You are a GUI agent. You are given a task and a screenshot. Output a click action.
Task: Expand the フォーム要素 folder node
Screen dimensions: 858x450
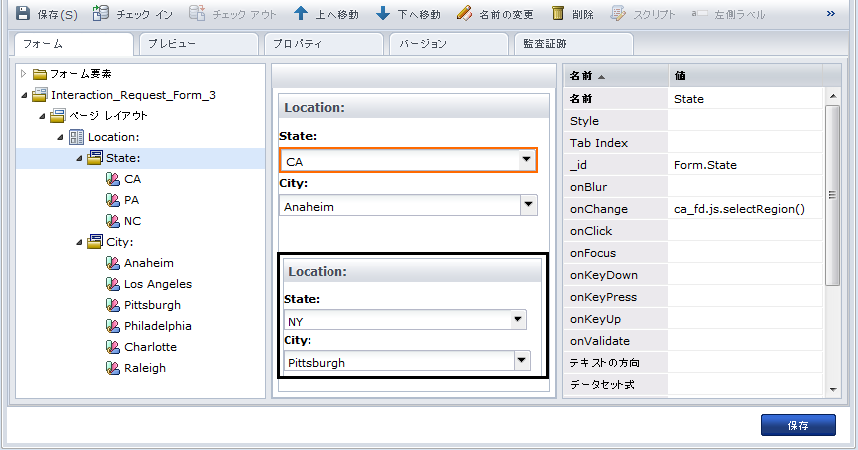point(24,74)
